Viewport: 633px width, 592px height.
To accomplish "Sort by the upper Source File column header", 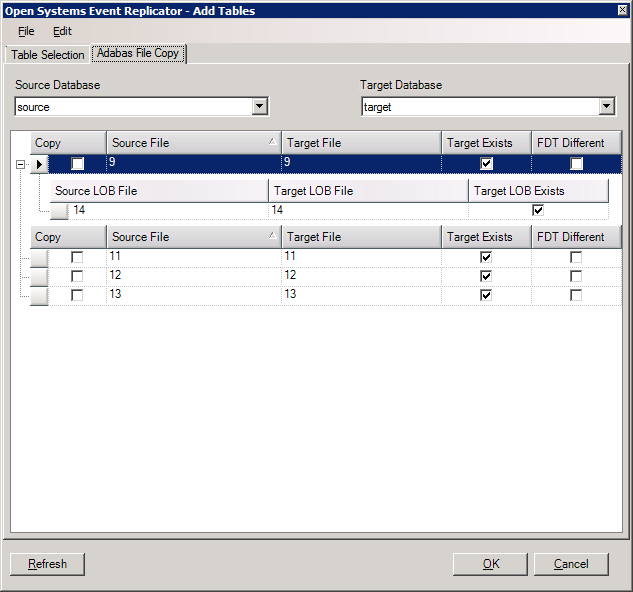I will coord(194,143).
